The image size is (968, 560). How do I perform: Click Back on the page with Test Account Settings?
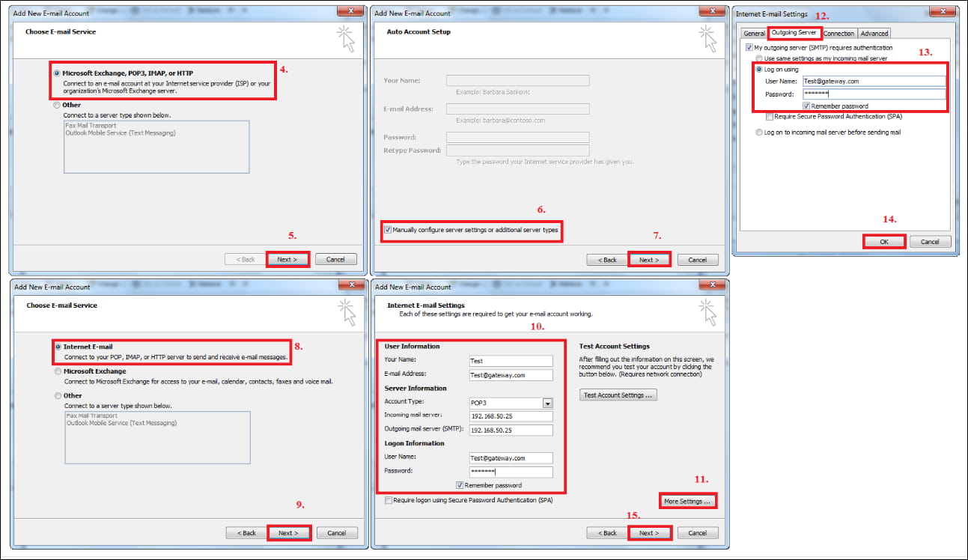click(x=607, y=533)
